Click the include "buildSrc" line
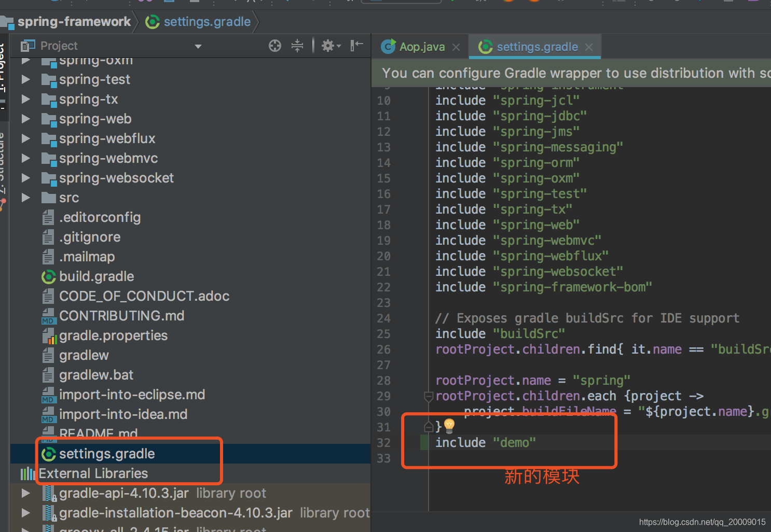Screen dimensions: 771x532 500,333
